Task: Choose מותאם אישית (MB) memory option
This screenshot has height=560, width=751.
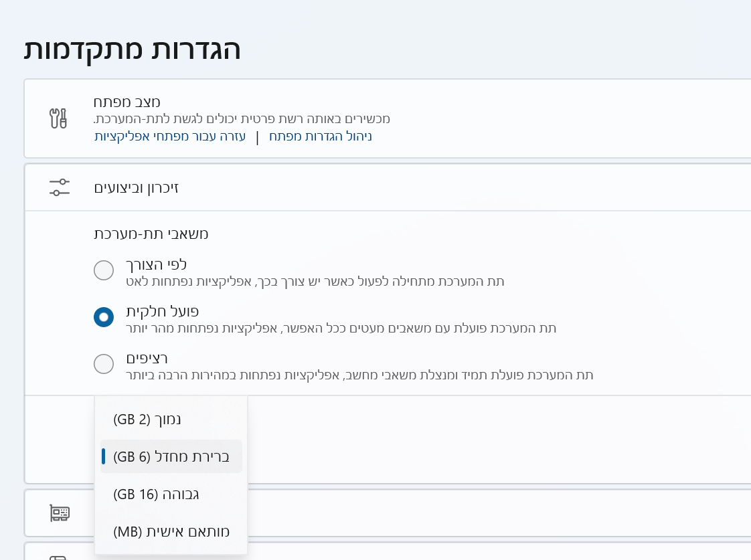Action: (171, 532)
